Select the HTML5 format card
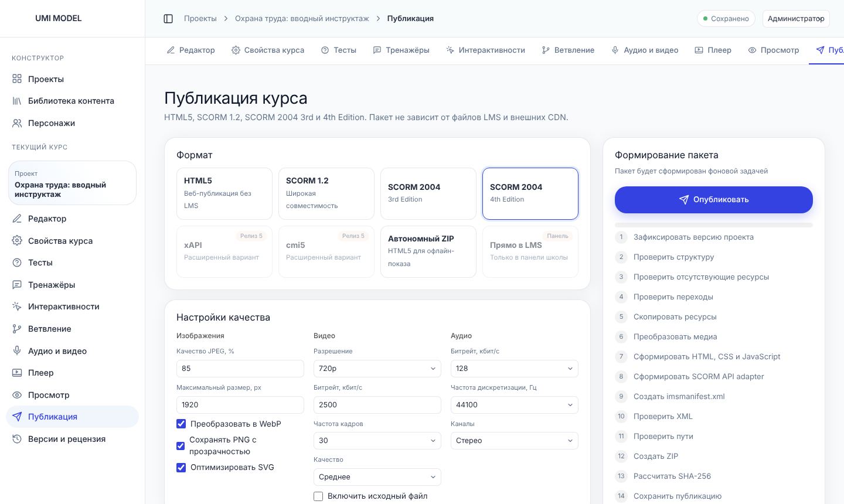The width and height of the screenshot is (844, 504). pyautogui.click(x=224, y=193)
